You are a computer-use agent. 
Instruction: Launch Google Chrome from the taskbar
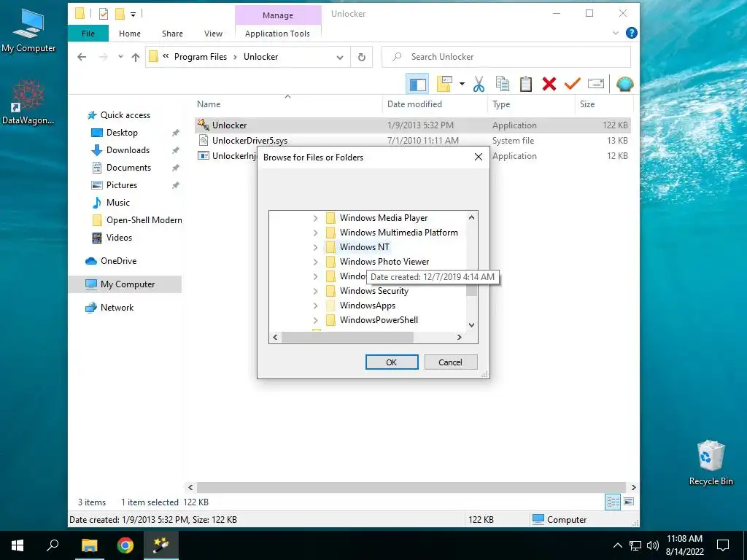tap(125, 545)
